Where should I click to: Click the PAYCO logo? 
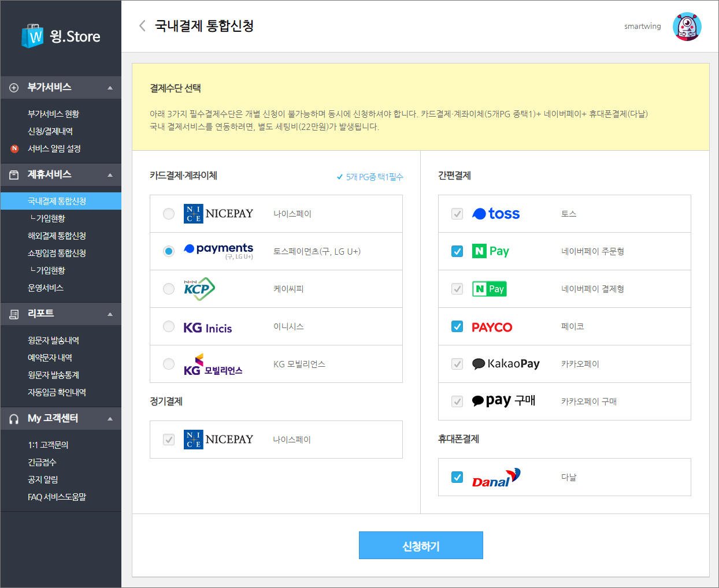pyautogui.click(x=492, y=327)
